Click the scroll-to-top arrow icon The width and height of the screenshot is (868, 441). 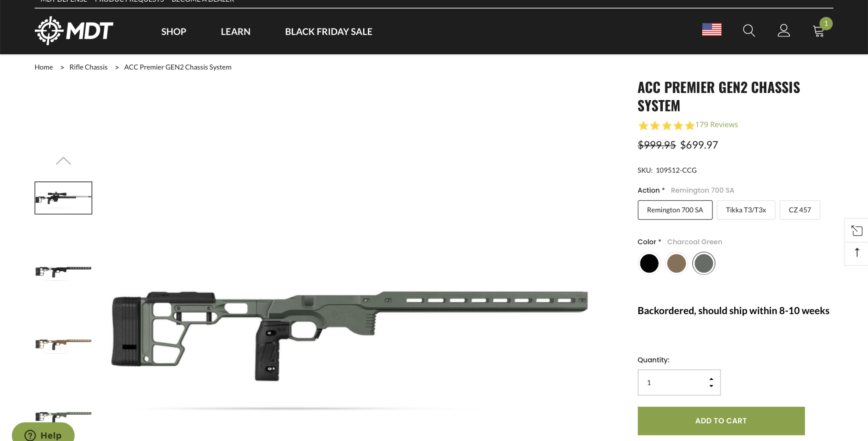[x=857, y=253]
